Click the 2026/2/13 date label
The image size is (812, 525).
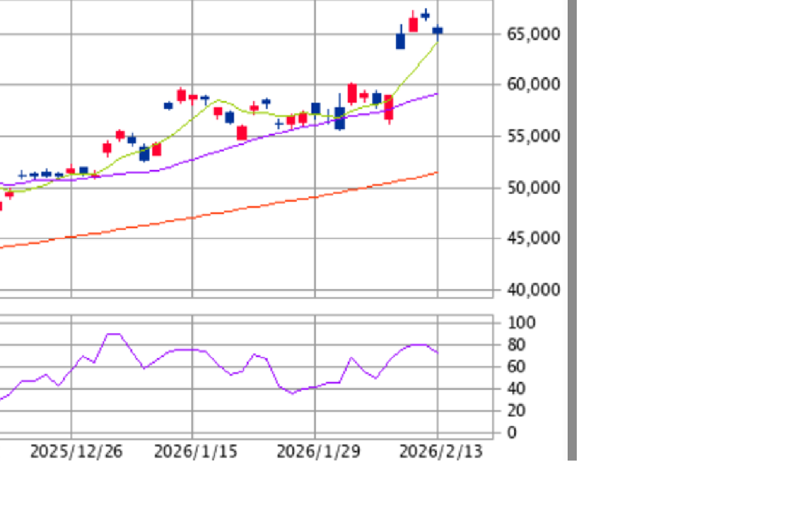(x=441, y=452)
